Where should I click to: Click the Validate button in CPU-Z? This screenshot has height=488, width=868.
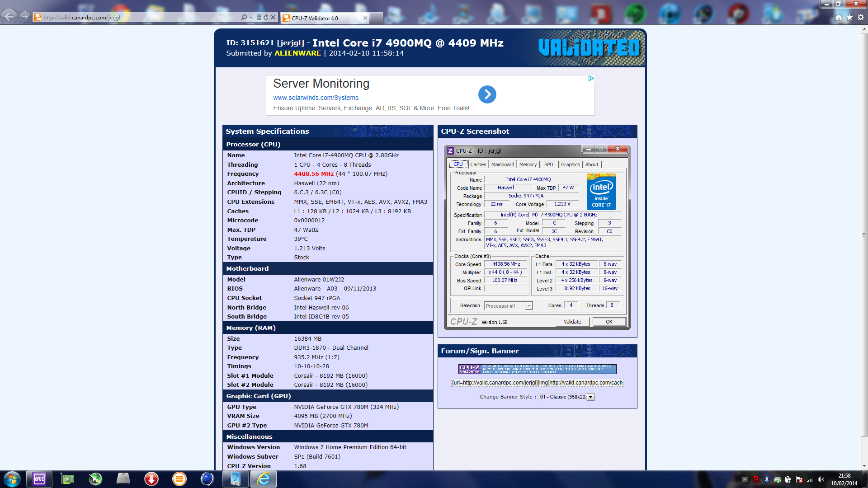click(x=572, y=322)
